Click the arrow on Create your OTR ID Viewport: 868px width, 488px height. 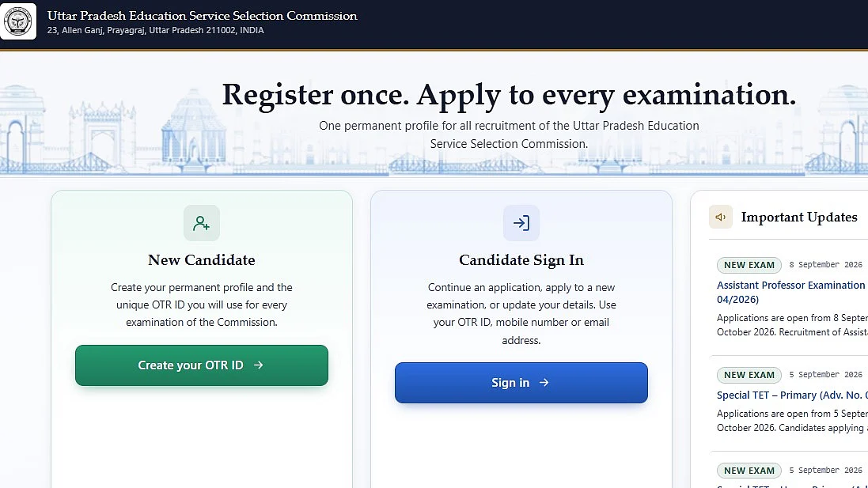(259, 365)
